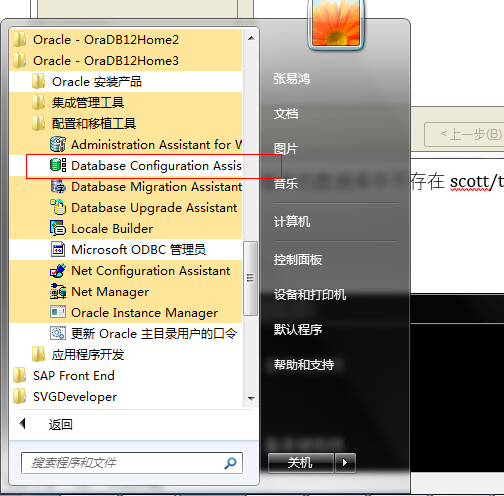
Task: Open Microsoft ODBC 管理员 icon
Action: coord(58,249)
